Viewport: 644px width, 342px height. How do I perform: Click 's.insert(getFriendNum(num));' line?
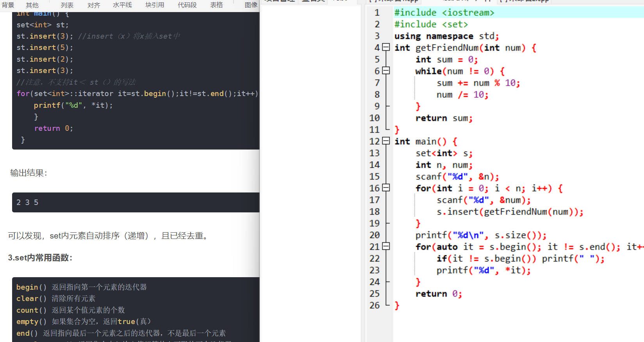pyautogui.click(x=510, y=212)
